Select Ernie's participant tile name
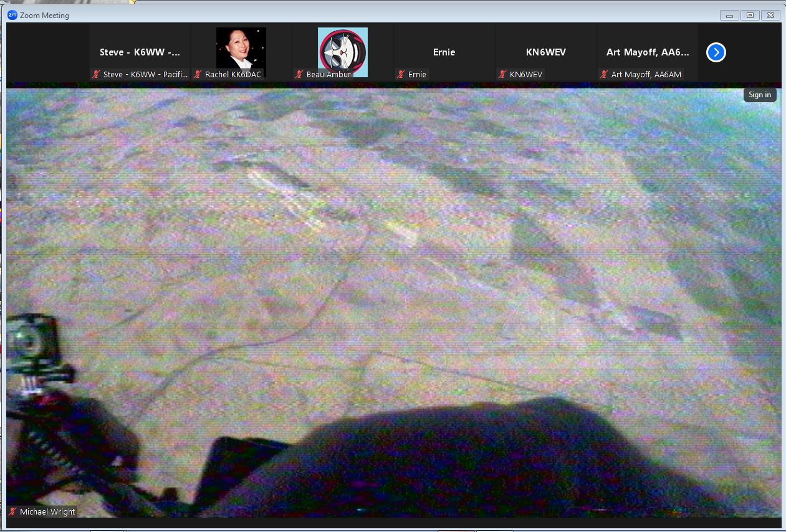The image size is (786, 532). click(444, 52)
